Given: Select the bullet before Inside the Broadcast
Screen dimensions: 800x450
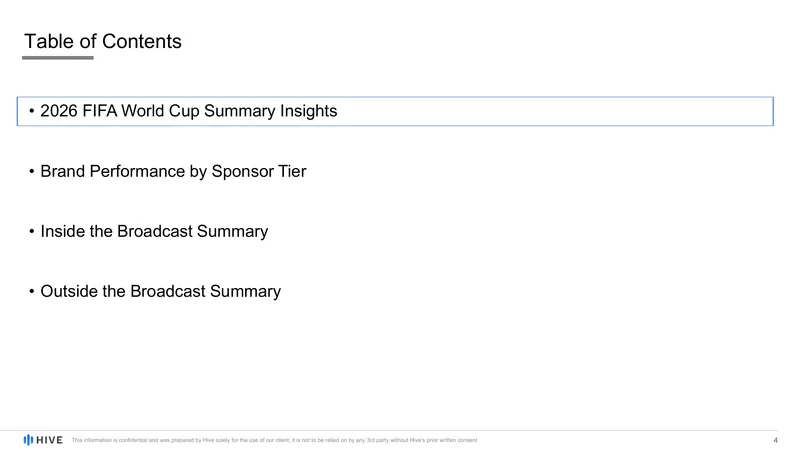Looking at the screenshot, I should [x=32, y=231].
